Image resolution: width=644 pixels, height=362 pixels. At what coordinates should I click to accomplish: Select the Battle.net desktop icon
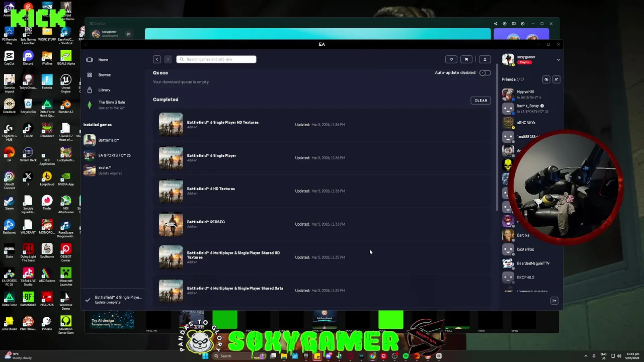pyautogui.click(x=9, y=226)
